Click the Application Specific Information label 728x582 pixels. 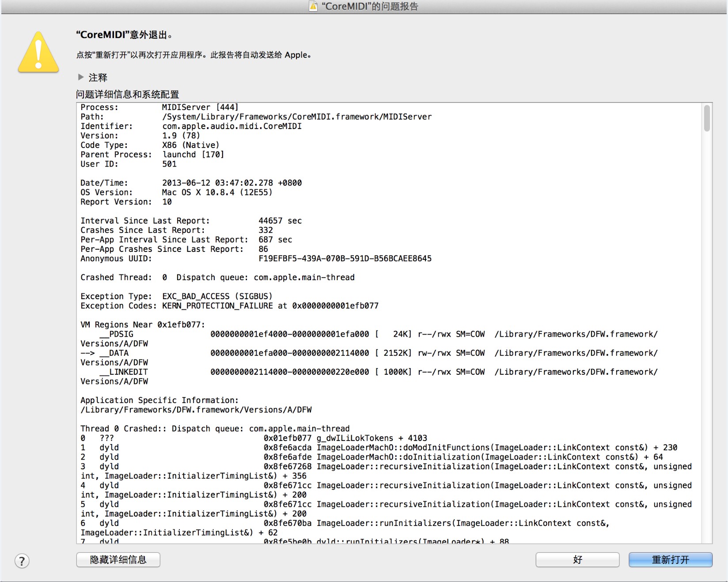click(159, 400)
